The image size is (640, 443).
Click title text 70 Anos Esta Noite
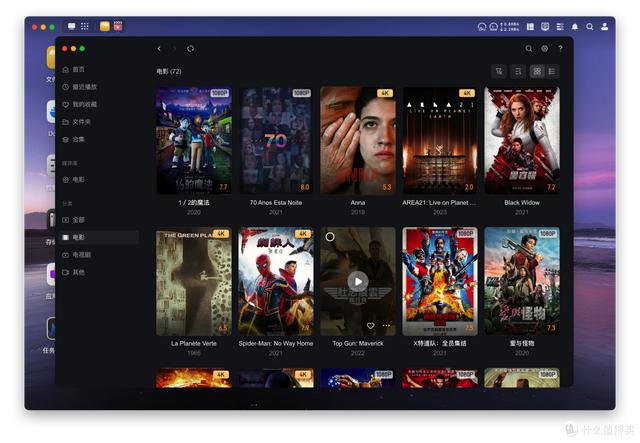276,203
